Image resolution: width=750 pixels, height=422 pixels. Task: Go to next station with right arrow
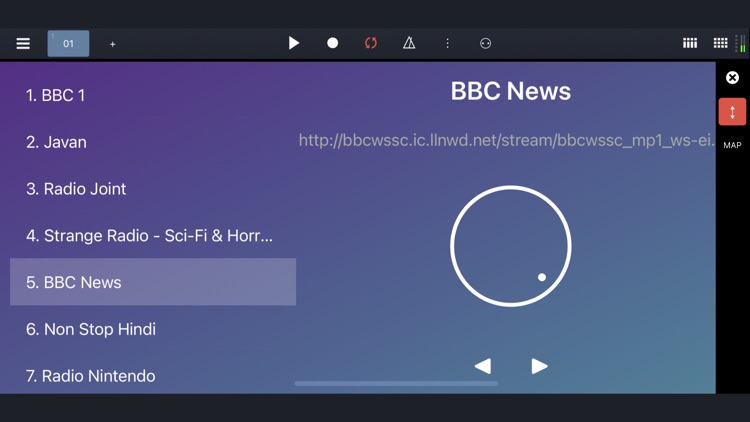[540, 366]
